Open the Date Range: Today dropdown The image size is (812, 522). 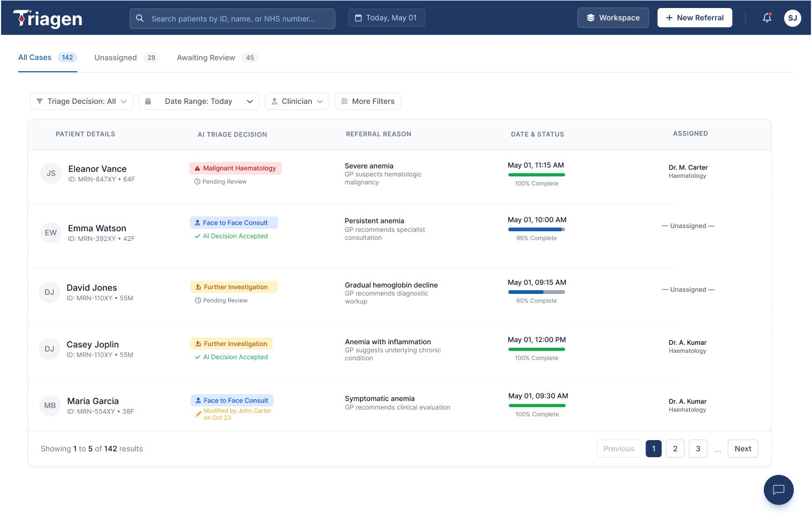pos(199,101)
